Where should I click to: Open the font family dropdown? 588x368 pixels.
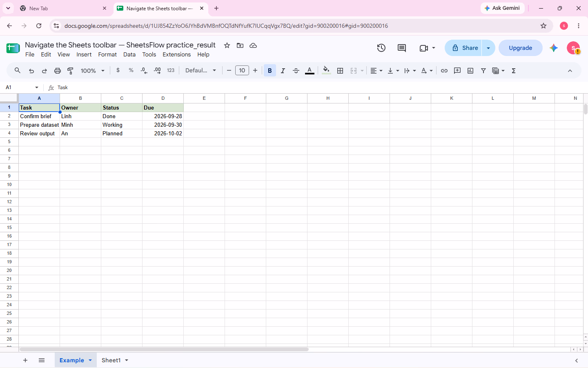pyautogui.click(x=200, y=70)
